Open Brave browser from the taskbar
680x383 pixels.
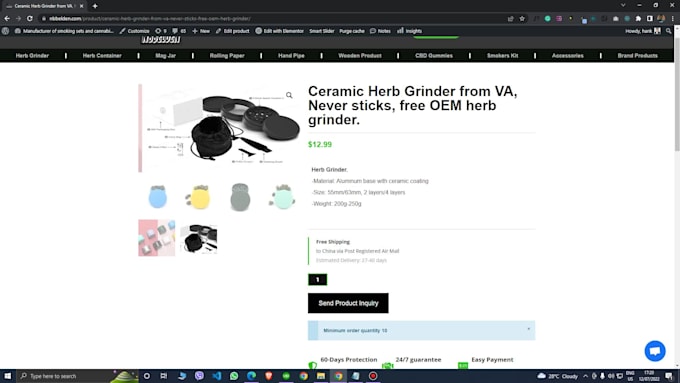click(x=269, y=376)
